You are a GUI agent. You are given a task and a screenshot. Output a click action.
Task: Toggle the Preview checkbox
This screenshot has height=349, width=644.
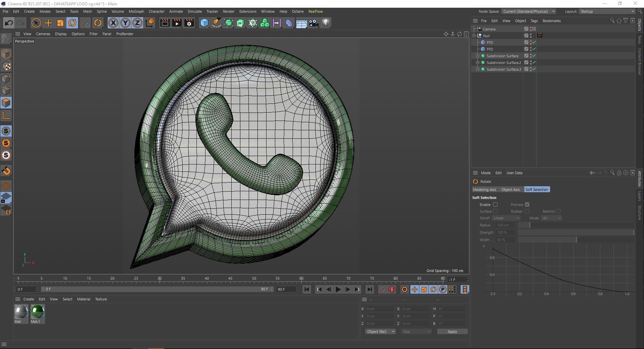coord(527,205)
